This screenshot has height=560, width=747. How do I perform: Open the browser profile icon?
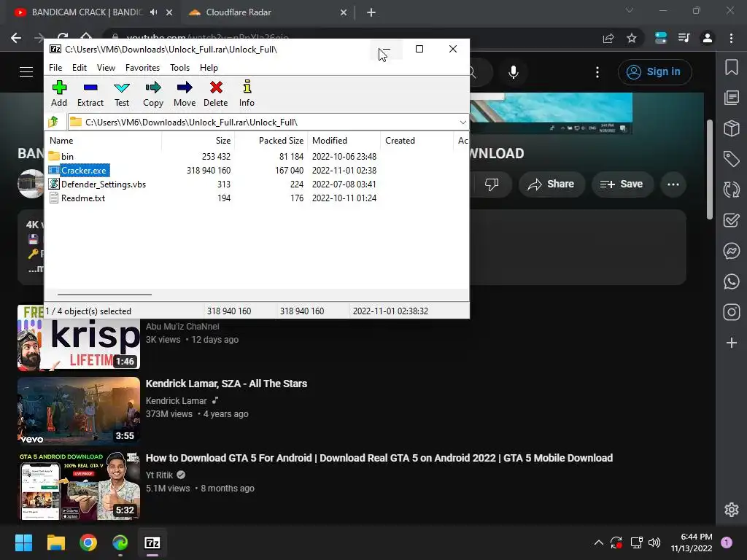click(x=708, y=38)
